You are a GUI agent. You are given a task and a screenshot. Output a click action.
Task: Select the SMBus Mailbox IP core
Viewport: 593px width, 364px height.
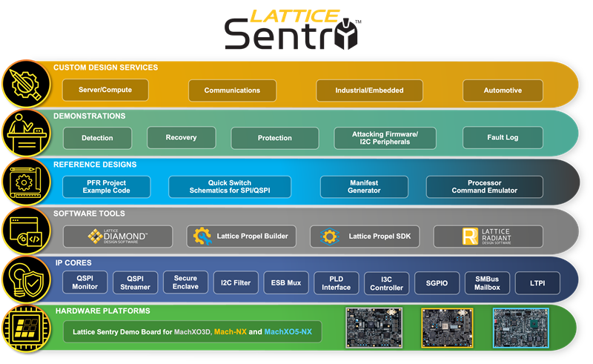click(482, 282)
